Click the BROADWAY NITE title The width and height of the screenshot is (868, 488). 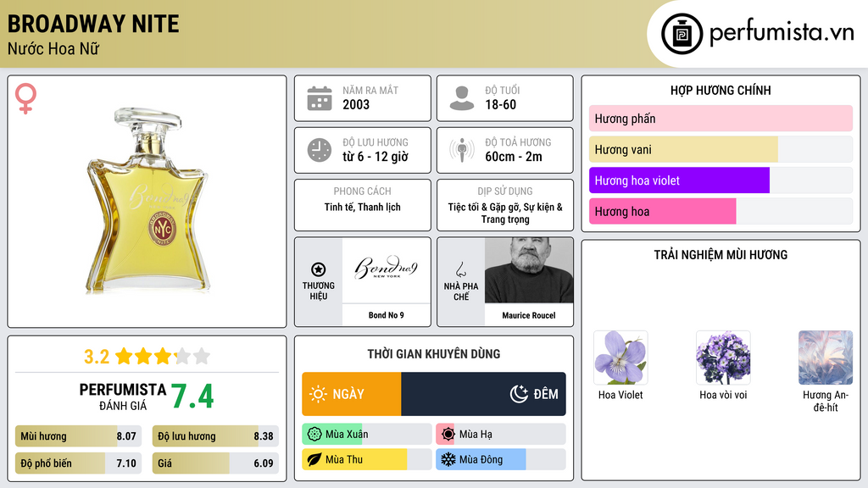(93, 24)
